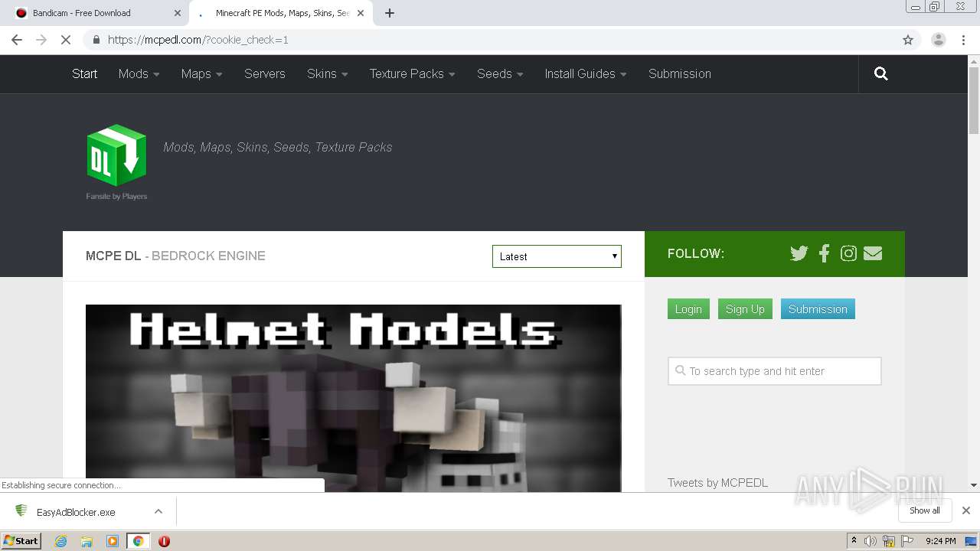The width and height of the screenshot is (980, 551).
Task: Click the green DL logo
Action: [116, 155]
